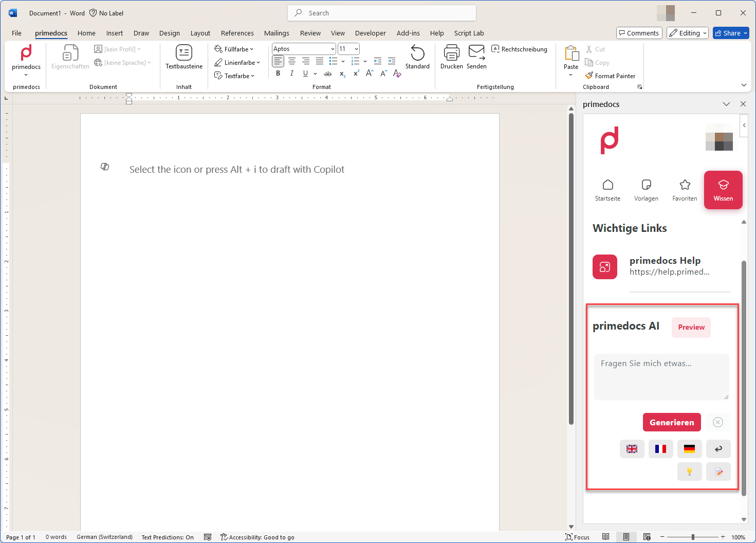Select the French flag translation icon
The image size is (756, 543).
click(x=660, y=449)
